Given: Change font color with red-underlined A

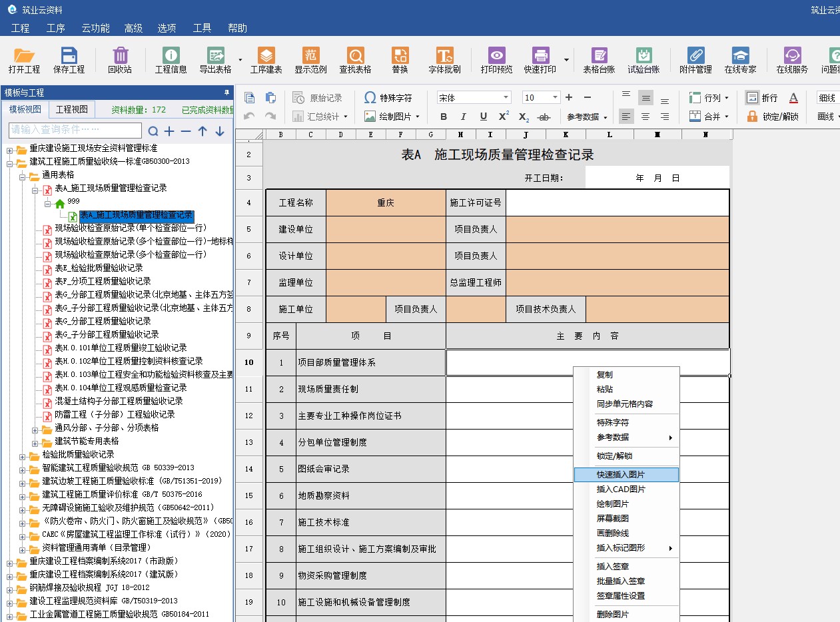Looking at the screenshot, I should coord(793,98).
